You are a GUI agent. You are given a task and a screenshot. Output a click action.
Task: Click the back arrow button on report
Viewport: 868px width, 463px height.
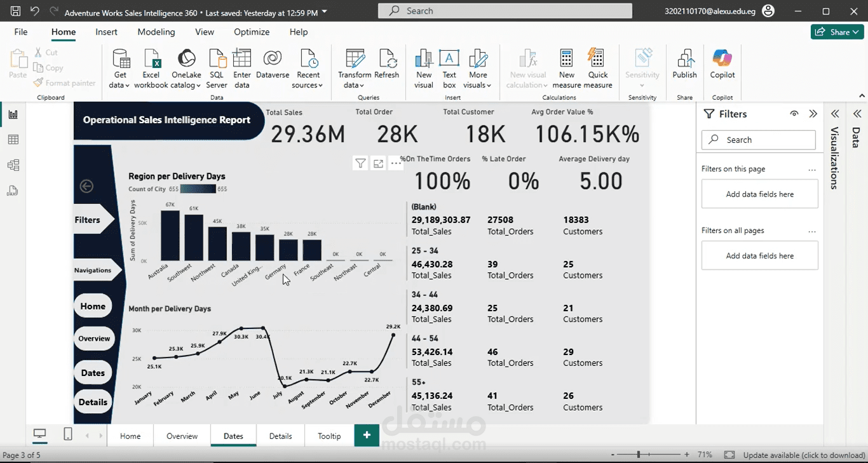(86, 186)
